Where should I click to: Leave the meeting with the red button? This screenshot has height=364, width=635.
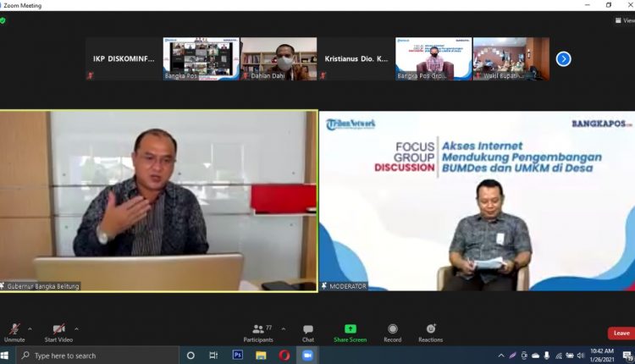point(621,333)
